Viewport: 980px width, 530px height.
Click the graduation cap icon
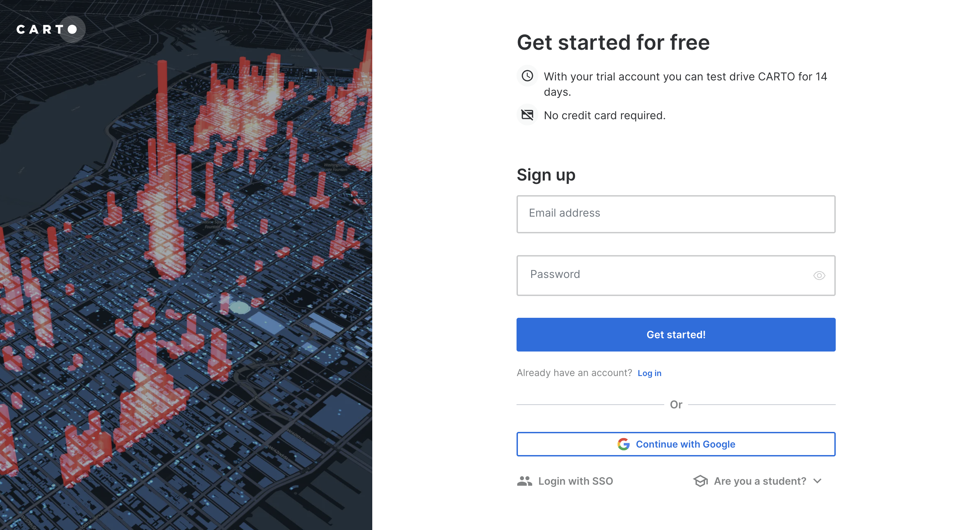click(x=700, y=481)
